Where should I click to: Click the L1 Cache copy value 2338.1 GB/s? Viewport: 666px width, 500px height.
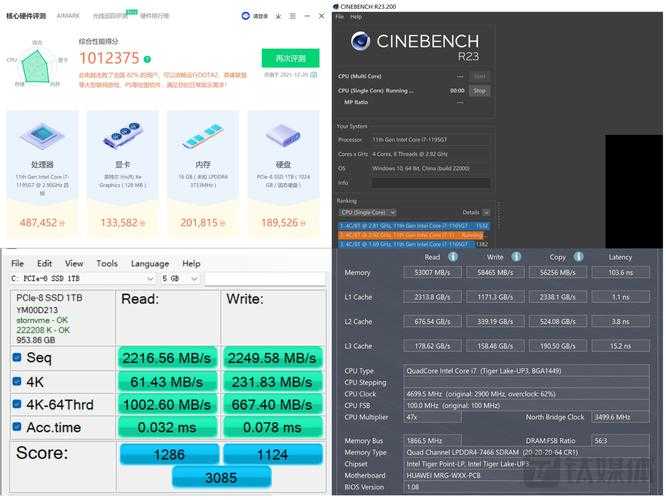tap(558, 297)
